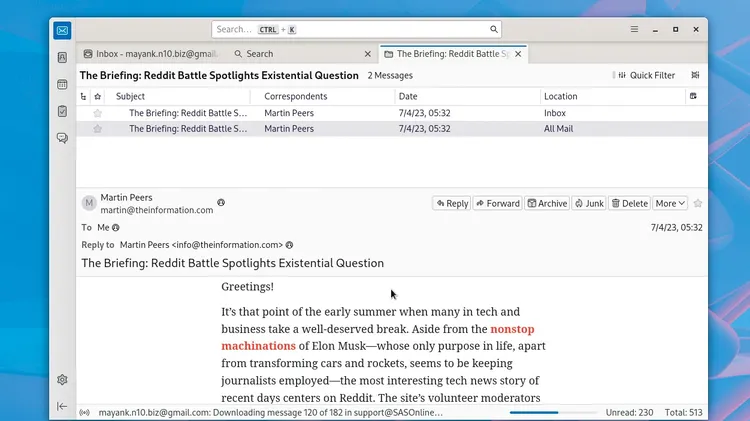Switch to the Inbox tab

150,54
